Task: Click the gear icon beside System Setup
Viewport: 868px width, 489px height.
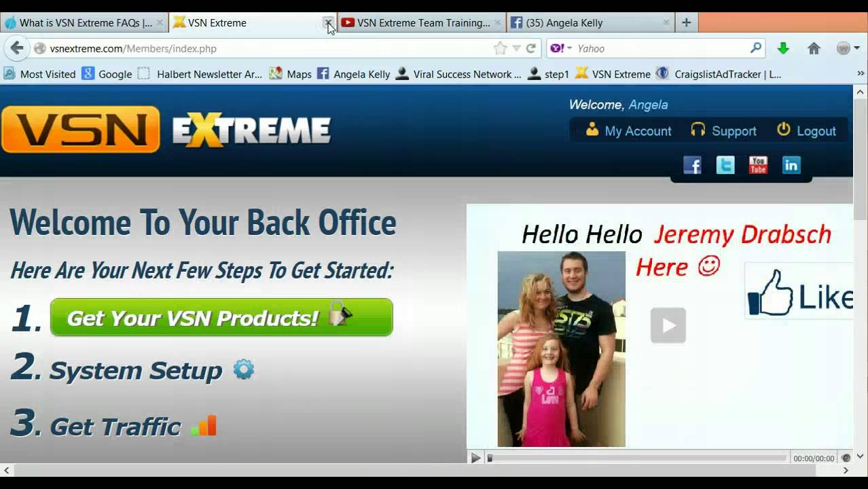Action: [243, 369]
